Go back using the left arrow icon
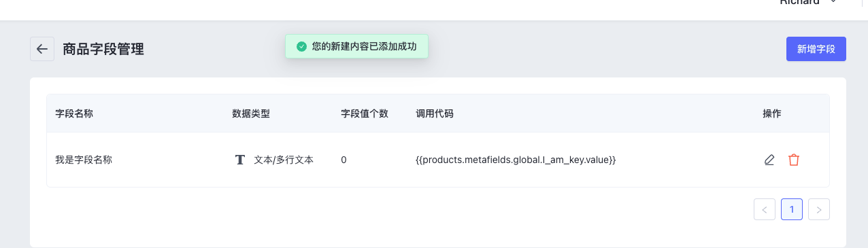 click(x=42, y=49)
